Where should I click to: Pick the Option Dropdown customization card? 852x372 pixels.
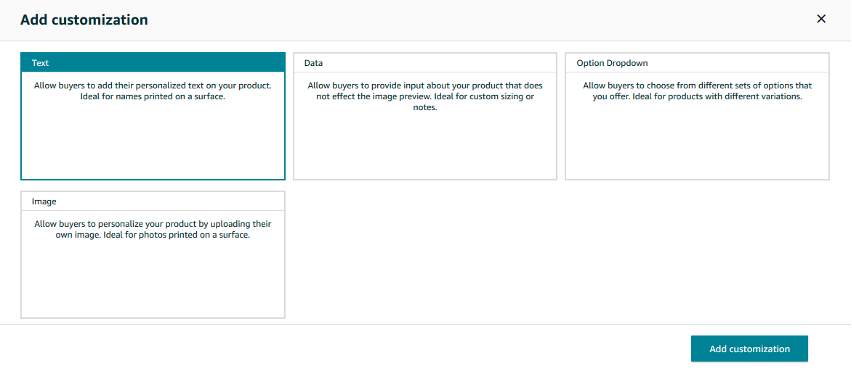coord(697,116)
